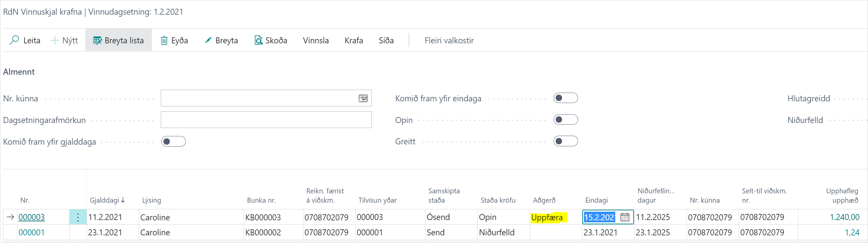The width and height of the screenshot is (868, 243).
Task: Click Fleiri valkostir for more options
Action: [x=449, y=41]
